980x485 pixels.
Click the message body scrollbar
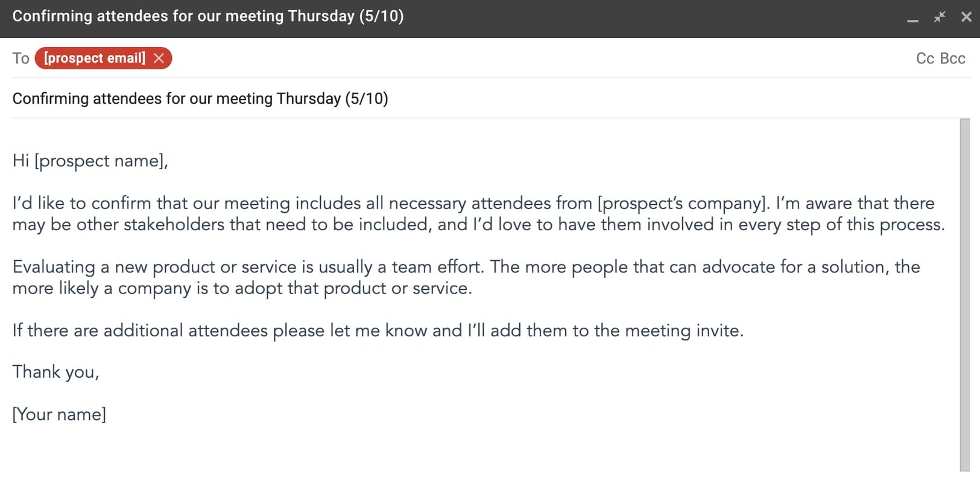(965, 295)
